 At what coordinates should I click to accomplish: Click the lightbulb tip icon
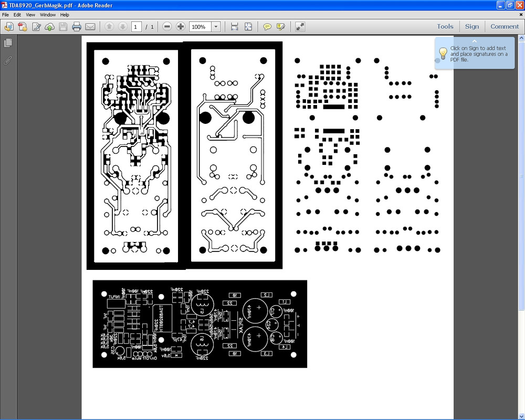(443, 53)
